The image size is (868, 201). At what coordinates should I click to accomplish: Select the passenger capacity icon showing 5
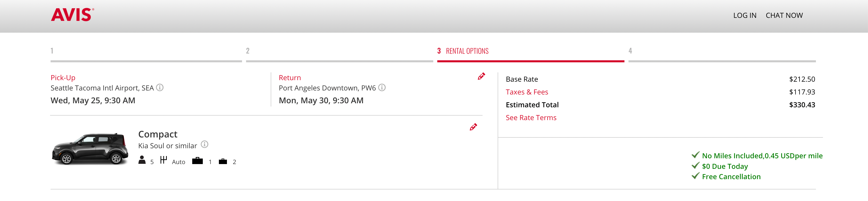coord(142,160)
